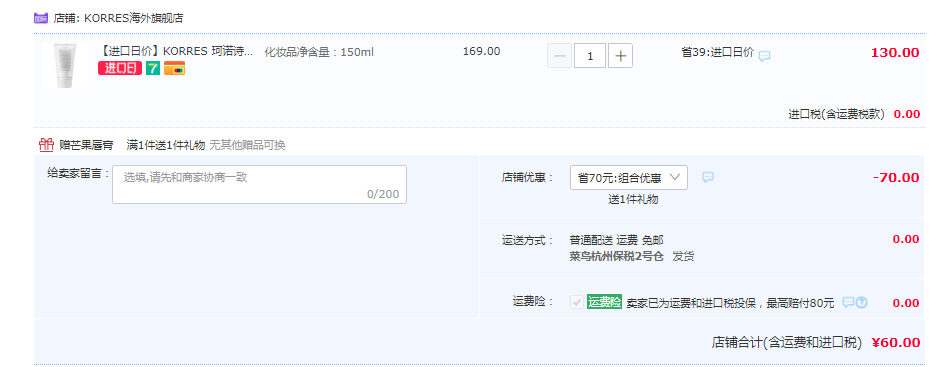Click the chat bubble icon beside 店铺优惠 dropdown
The height and width of the screenshot is (367, 937).
(708, 178)
